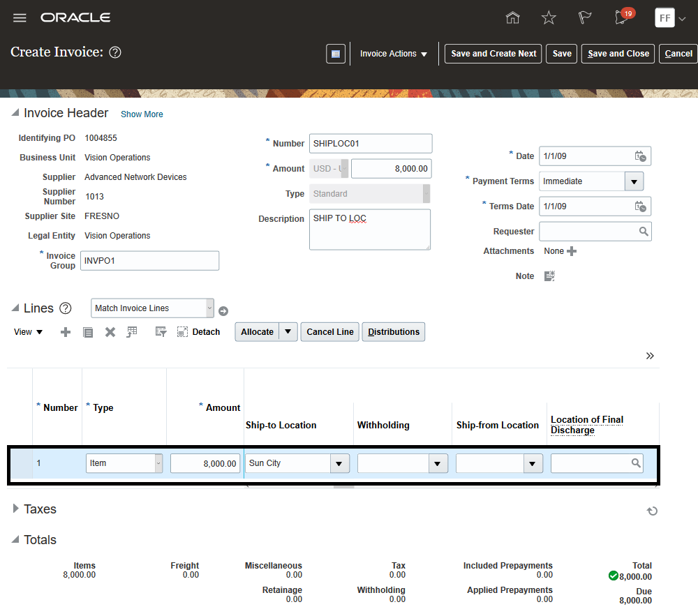Click the Go arrow beside Match Invoice Lines
This screenshot has width=698, height=616.
(223, 311)
